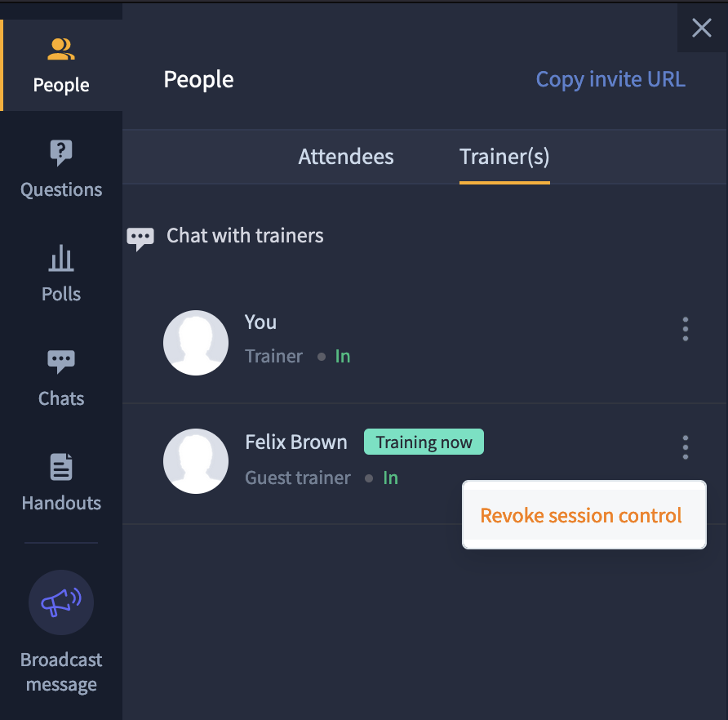This screenshot has width=728, height=720.
Task: Open Felix Brown's three-dot options menu
Action: (x=686, y=448)
